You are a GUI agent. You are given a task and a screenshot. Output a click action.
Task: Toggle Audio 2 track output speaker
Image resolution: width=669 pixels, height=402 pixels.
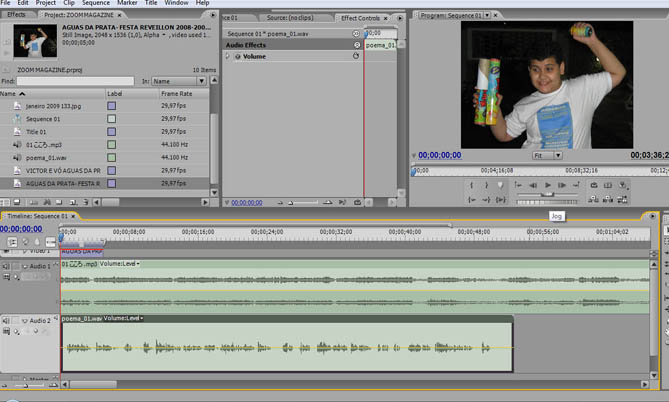tap(7, 320)
